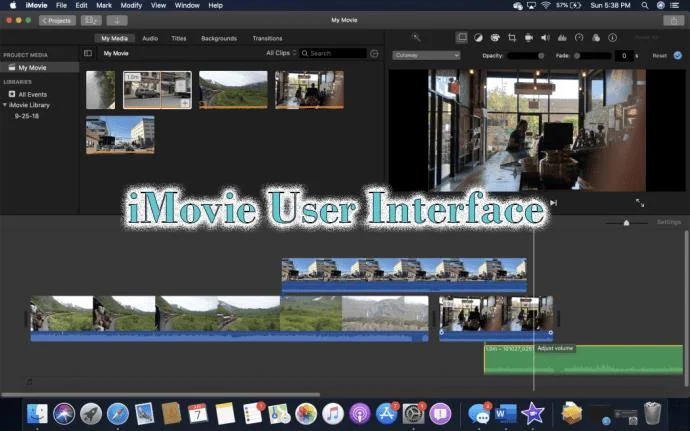Switch to the Titles tab
690x431 pixels.
pyautogui.click(x=179, y=38)
